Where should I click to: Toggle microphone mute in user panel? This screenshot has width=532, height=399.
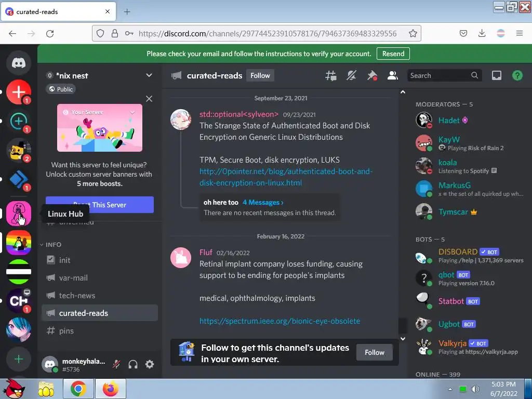pos(116,364)
